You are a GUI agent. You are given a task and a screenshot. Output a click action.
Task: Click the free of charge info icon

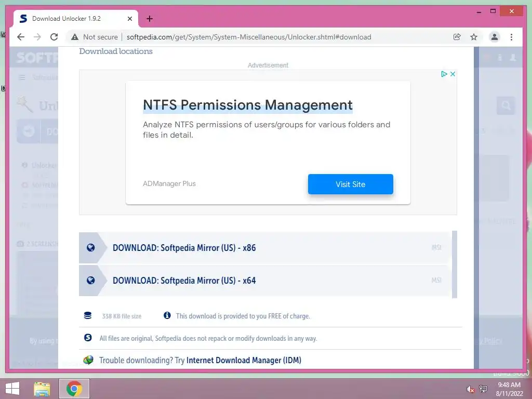click(167, 315)
